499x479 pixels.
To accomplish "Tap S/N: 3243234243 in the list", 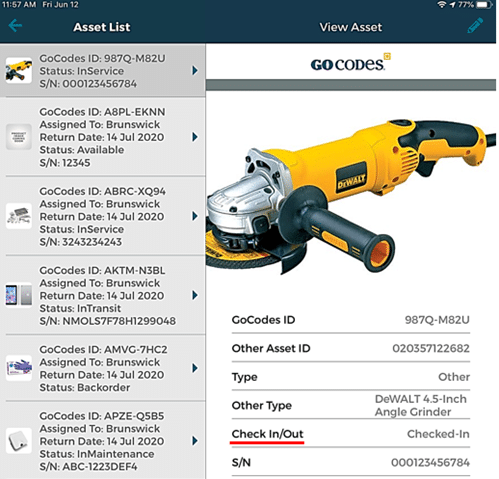I will [x=80, y=242].
